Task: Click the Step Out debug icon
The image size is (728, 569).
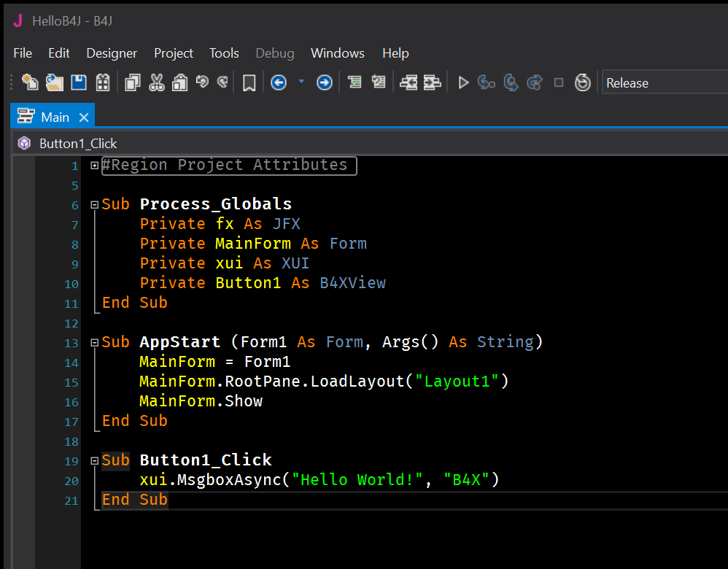Action: coord(535,82)
